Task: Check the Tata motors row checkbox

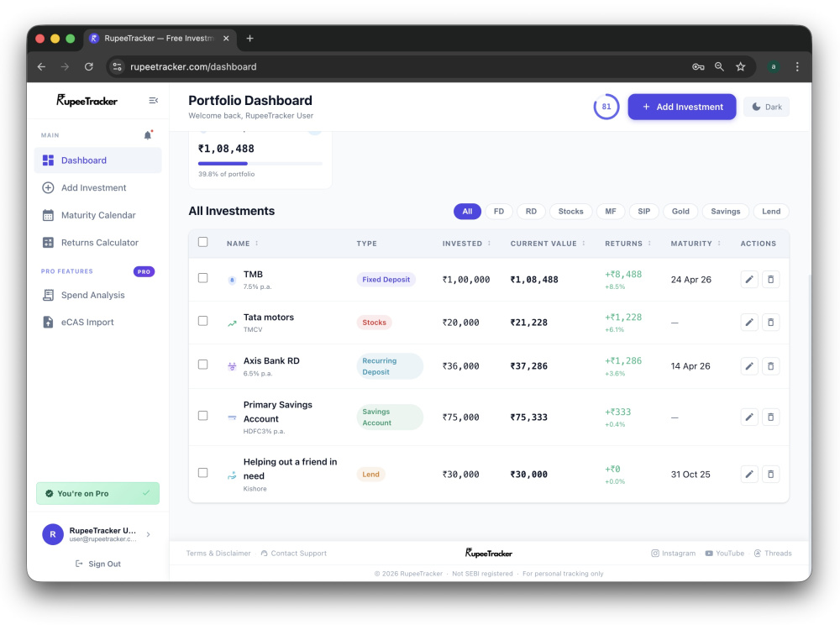Action: coord(203,321)
